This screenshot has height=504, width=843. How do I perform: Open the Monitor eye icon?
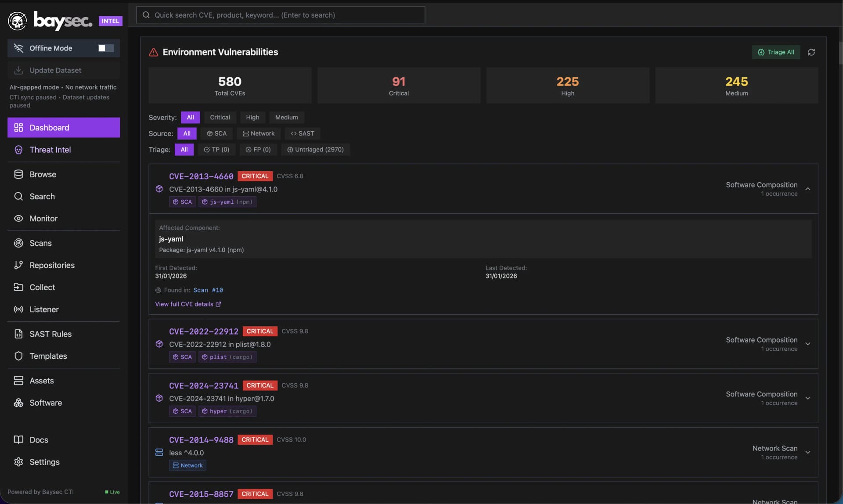point(18,219)
